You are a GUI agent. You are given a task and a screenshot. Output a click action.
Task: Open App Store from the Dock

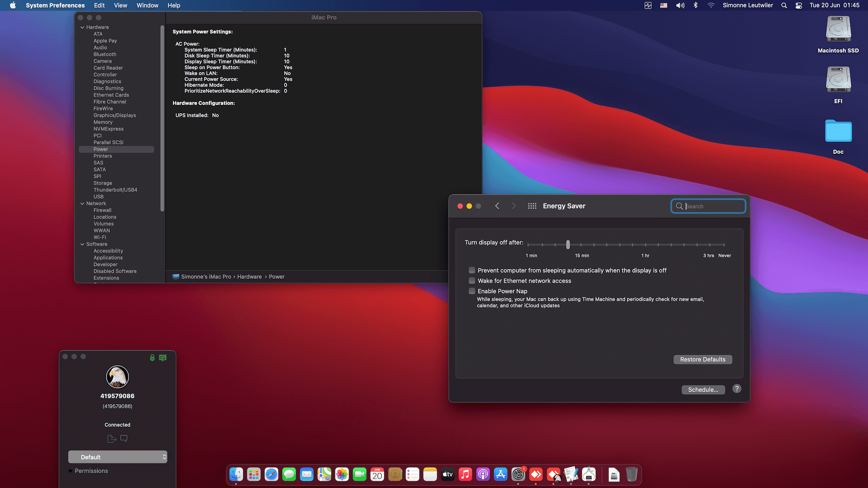[x=500, y=474]
